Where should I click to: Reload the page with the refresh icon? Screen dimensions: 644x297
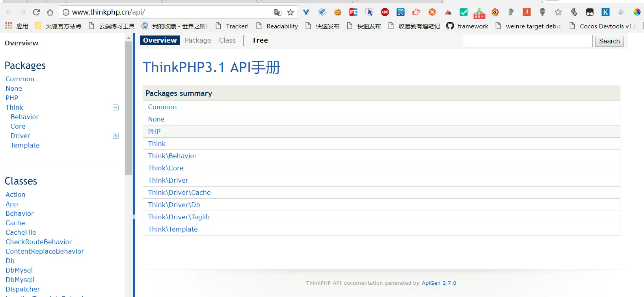coord(36,12)
